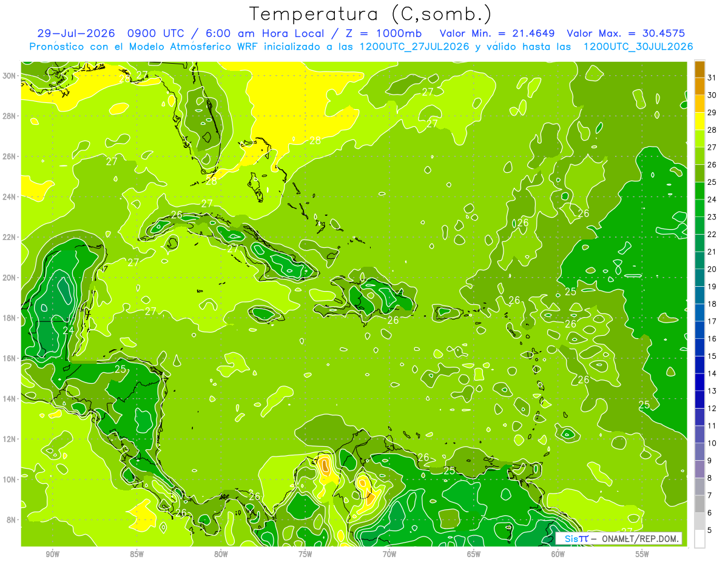Click the "31" value in the color legend
Viewport: 728px width, 562px height.
(x=712, y=78)
